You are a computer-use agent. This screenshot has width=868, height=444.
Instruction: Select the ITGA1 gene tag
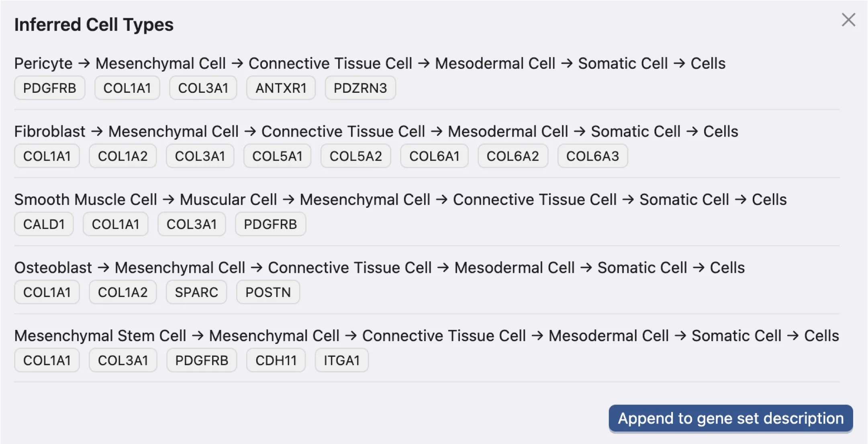(x=341, y=360)
